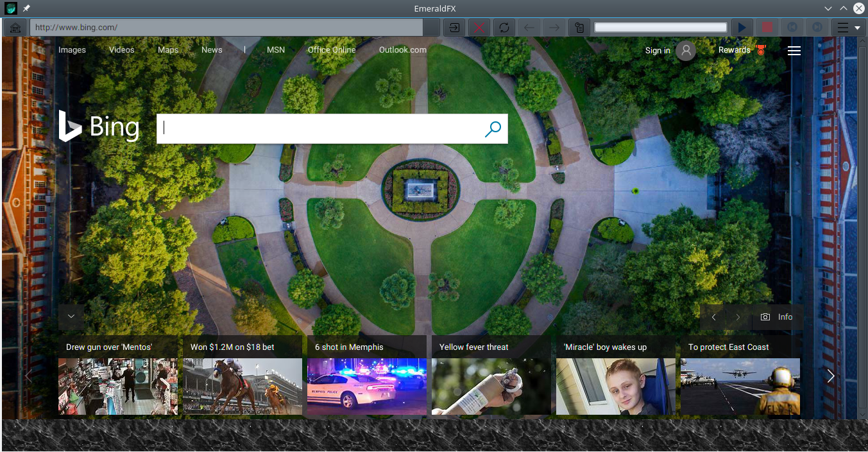Open 'Won $1.2M on $18 bet' headline

(232, 347)
